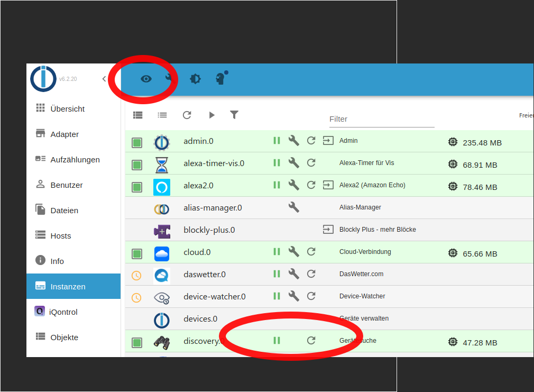
Task: Open alexa2.0 settings wrench
Action: [x=294, y=185]
